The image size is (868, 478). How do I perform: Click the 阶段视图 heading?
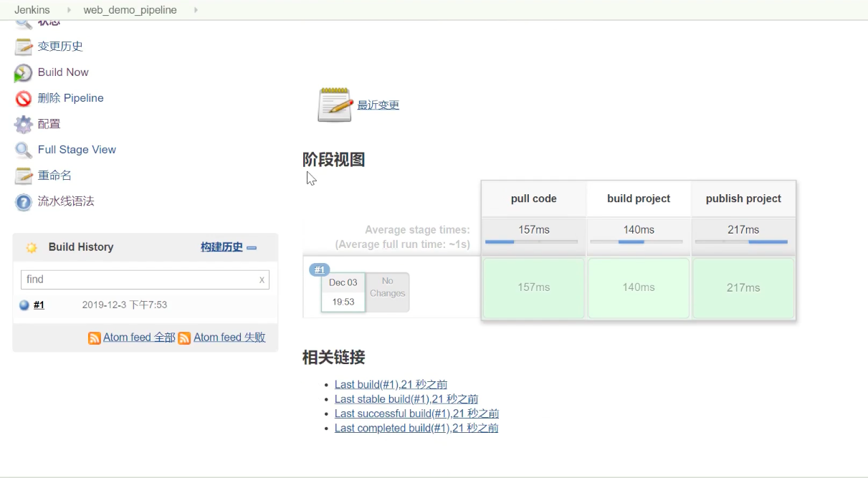[x=334, y=160]
